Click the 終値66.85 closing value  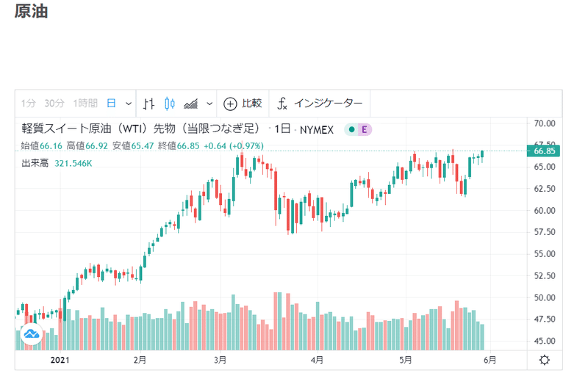(x=179, y=145)
